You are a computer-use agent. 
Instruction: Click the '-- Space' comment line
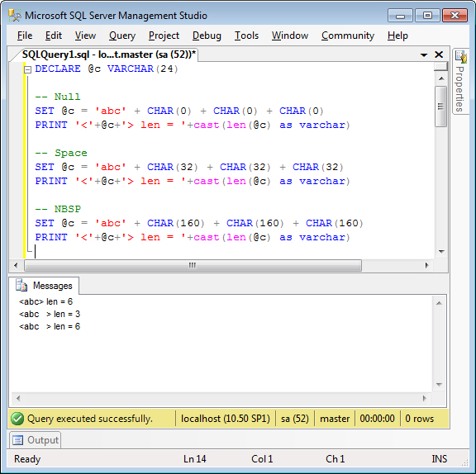coord(61,153)
